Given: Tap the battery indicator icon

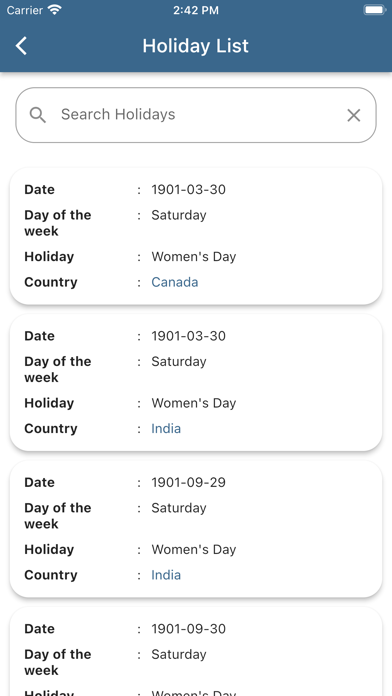Looking at the screenshot, I should tap(374, 10).
